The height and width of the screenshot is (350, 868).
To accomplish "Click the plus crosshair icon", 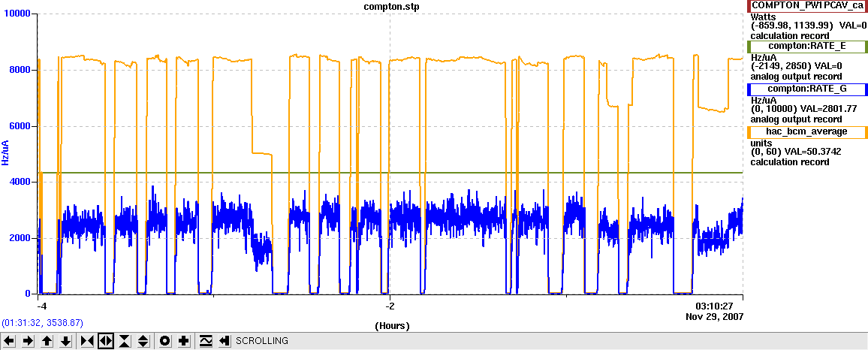I will 184,340.
